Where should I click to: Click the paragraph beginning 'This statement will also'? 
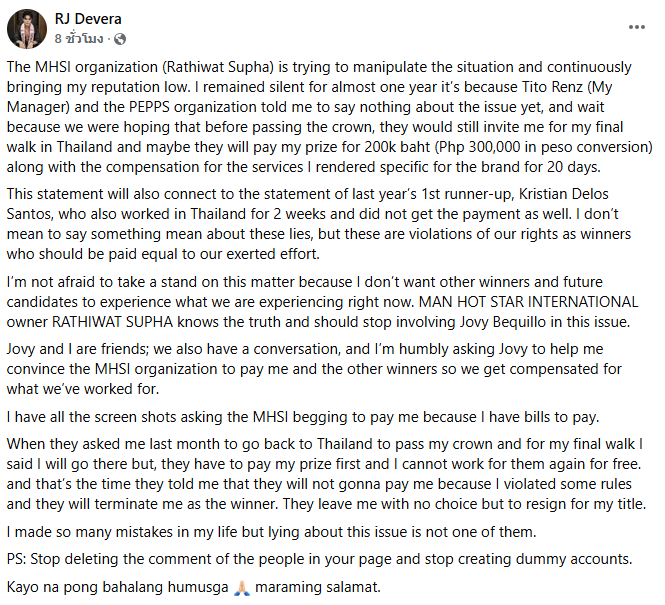click(x=319, y=224)
